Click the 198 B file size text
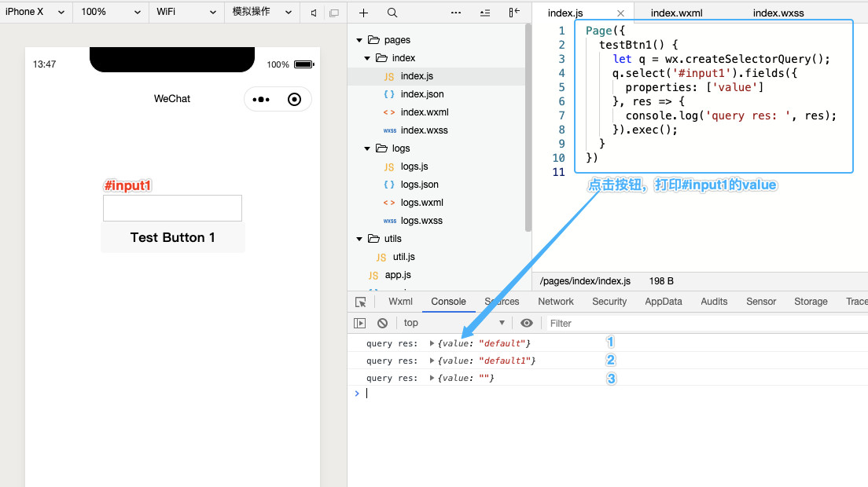The height and width of the screenshot is (487, 868). [x=661, y=281]
